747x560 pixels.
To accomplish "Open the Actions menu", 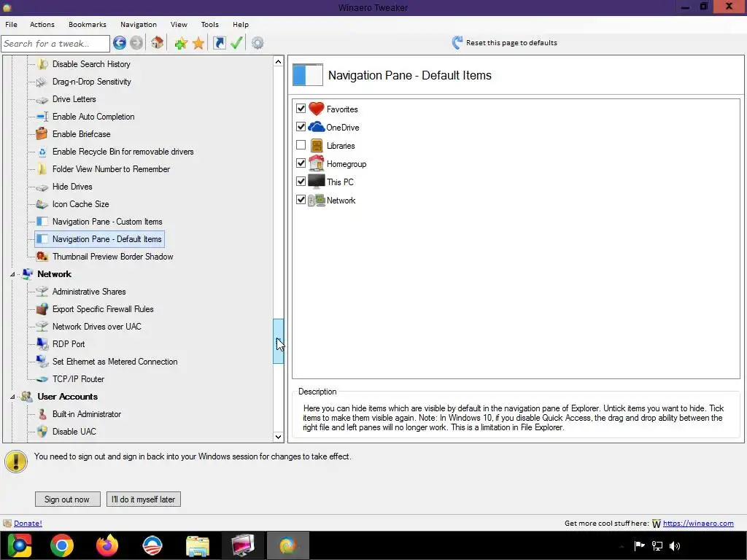I will pos(42,24).
